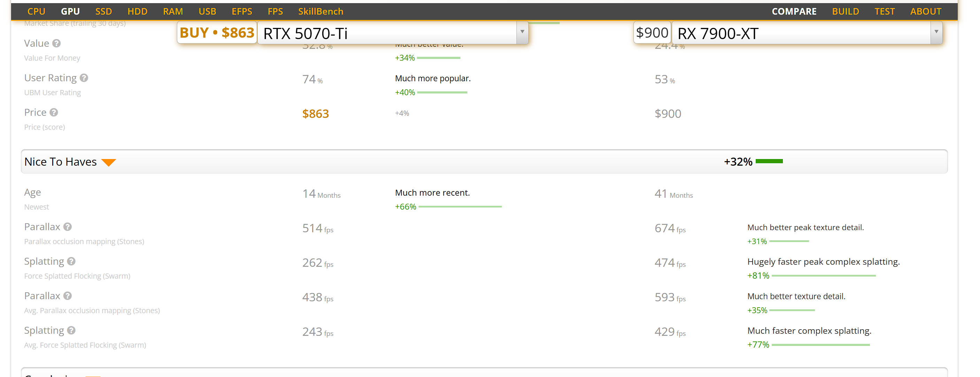Select the EFPS navigation item
The image size is (980, 377).
click(x=242, y=12)
